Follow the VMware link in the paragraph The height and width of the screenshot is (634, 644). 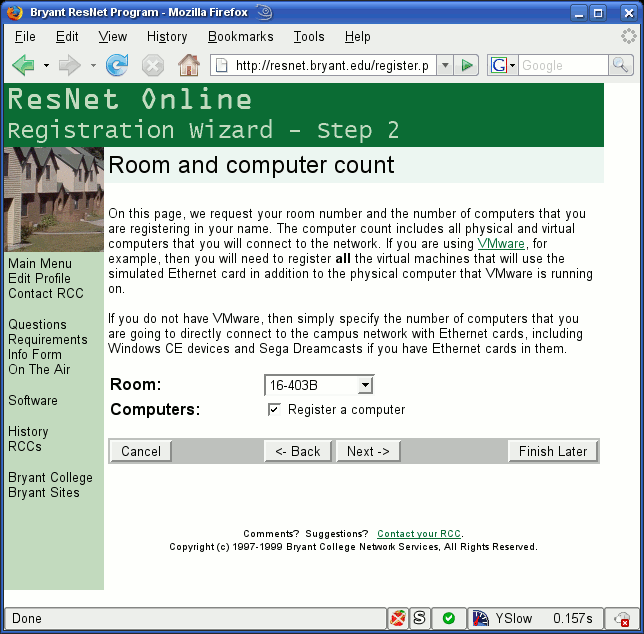pos(501,243)
